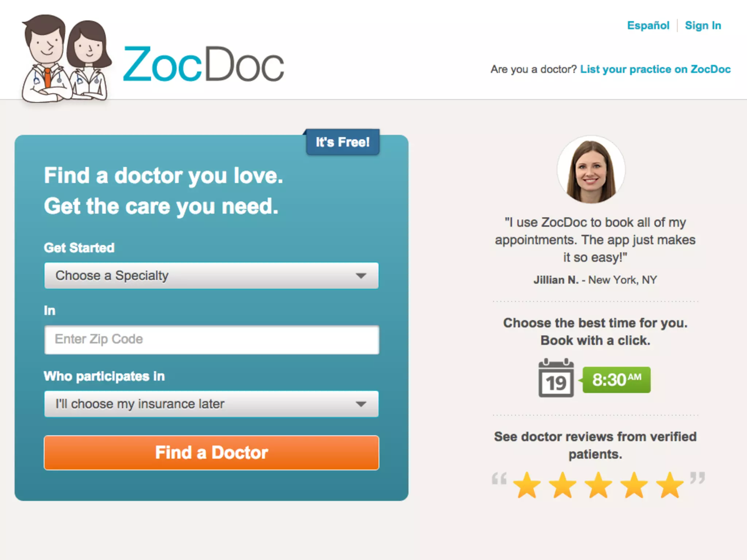
Task: Click List your practice on ZocDoc
Action: coord(655,69)
